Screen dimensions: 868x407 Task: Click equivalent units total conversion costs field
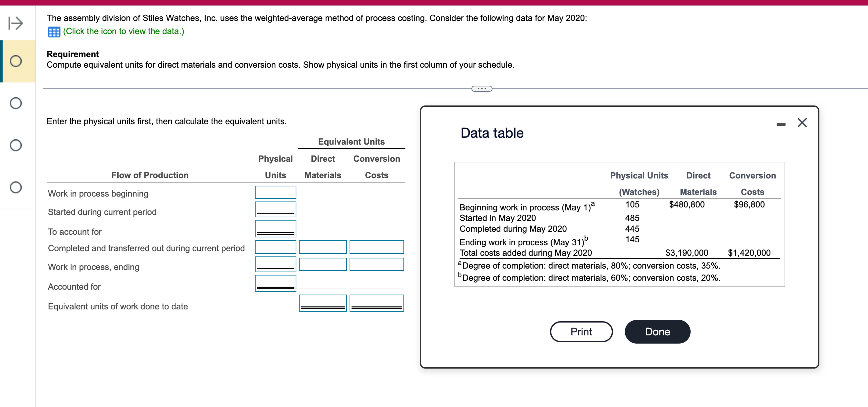coord(376,302)
